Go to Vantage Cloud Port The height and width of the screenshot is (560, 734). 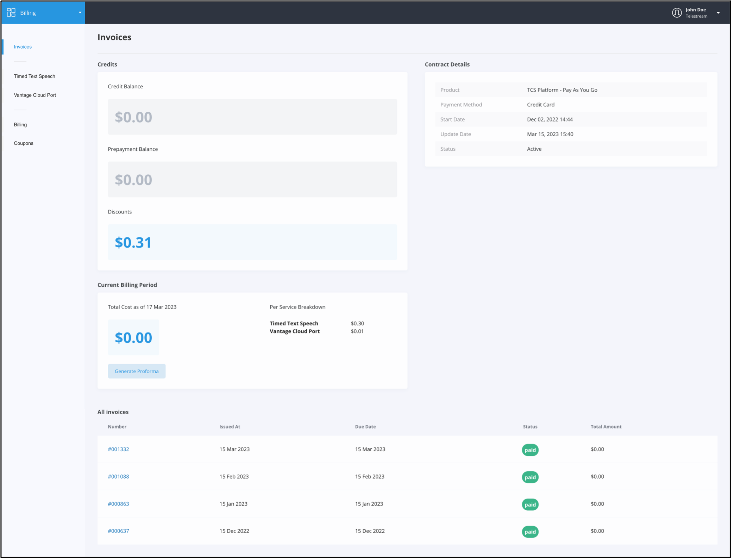point(35,95)
